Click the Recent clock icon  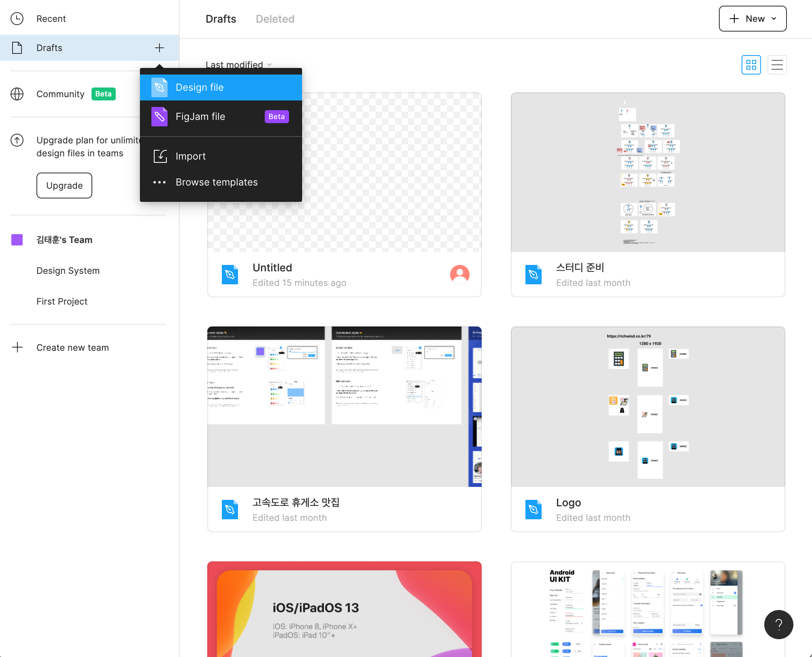(17, 19)
